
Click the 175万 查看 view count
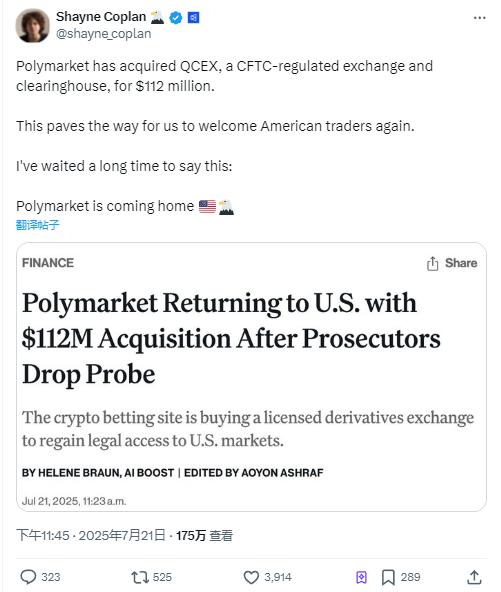204,535
